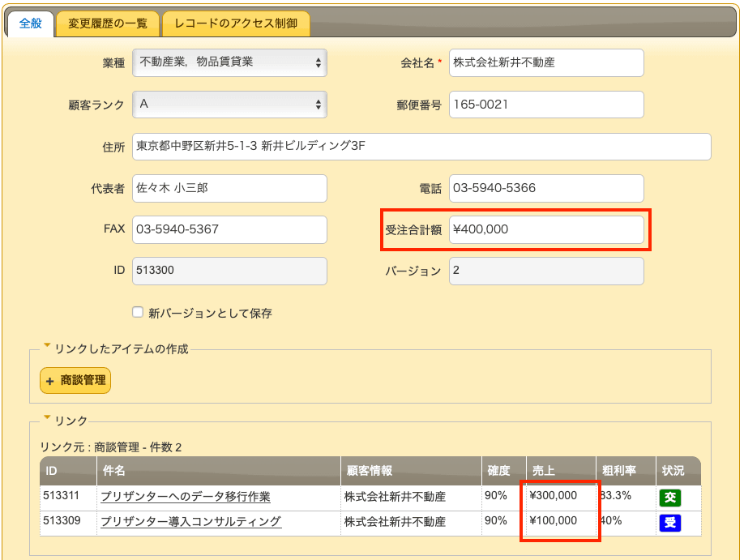
Task: Focus the 住所 input field
Action: point(421,146)
